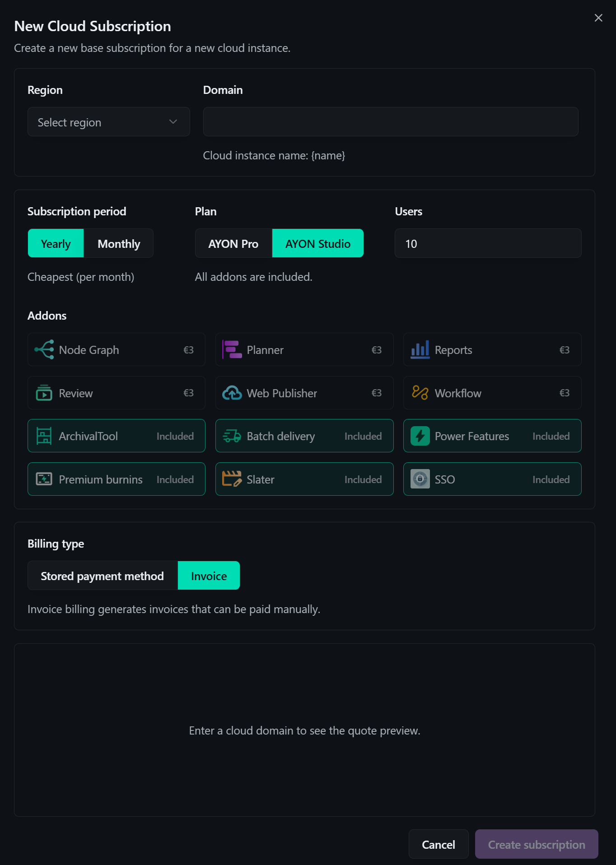
Task: Click the Create subscription button
Action: click(x=537, y=844)
